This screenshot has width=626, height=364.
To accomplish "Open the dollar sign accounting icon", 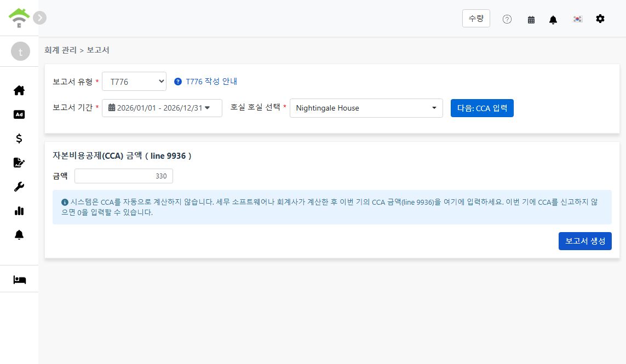I will [19, 138].
